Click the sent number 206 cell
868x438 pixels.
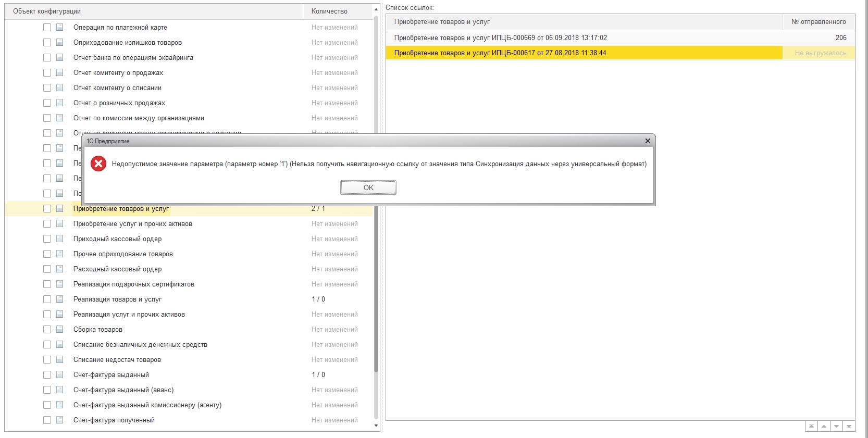click(819, 37)
